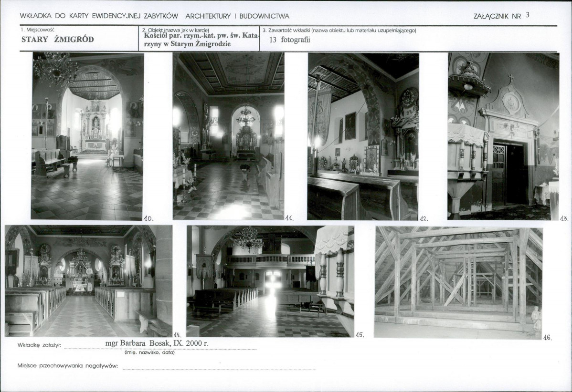
Task: Click photo 12 with the side altar
Action: coord(363,136)
